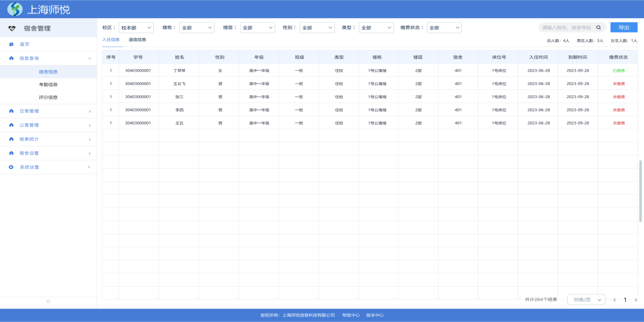点击搜索框中的放大镜图标
The width and height of the screenshot is (644, 322).
click(598, 27)
